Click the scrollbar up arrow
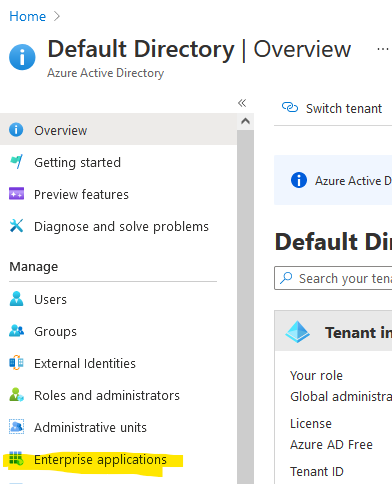Image resolution: width=392 pixels, height=484 pixels. pyautogui.click(x=245, y=121)
